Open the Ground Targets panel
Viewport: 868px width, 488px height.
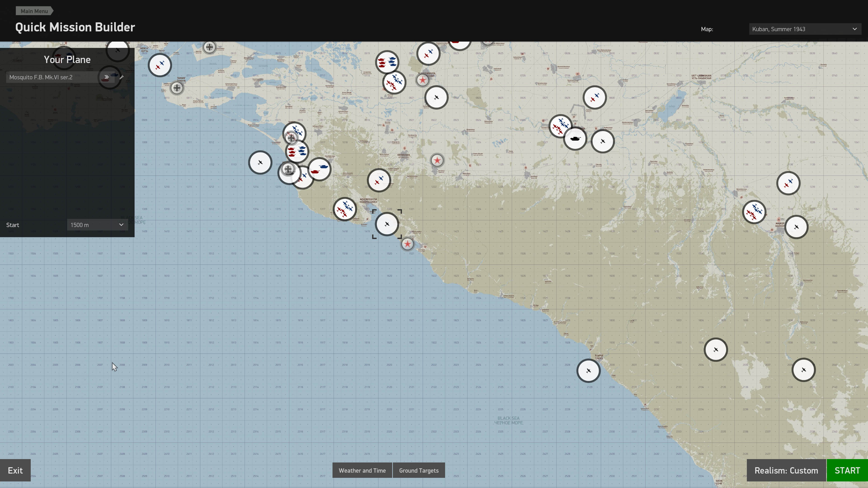[x=418, y=470]
